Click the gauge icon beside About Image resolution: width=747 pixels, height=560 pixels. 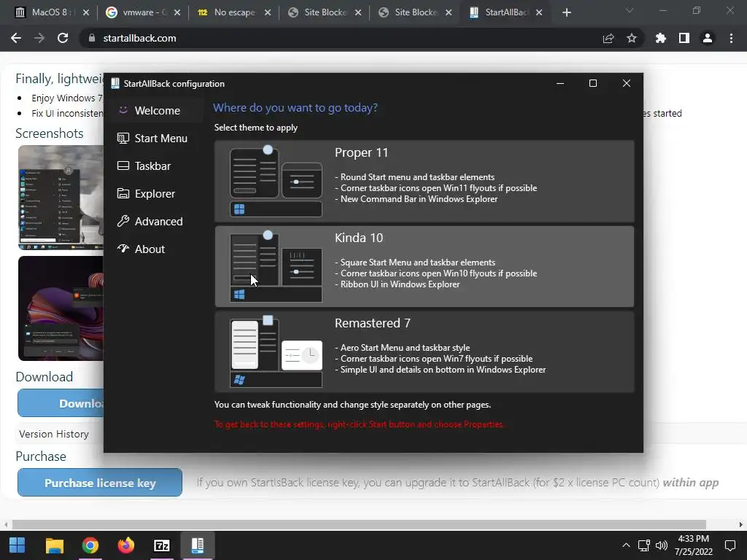click(x=123, y=249)
